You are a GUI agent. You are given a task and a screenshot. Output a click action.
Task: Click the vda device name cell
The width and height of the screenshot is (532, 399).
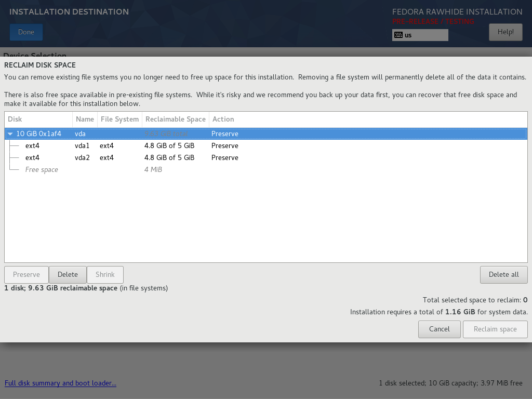pos(80,134)
